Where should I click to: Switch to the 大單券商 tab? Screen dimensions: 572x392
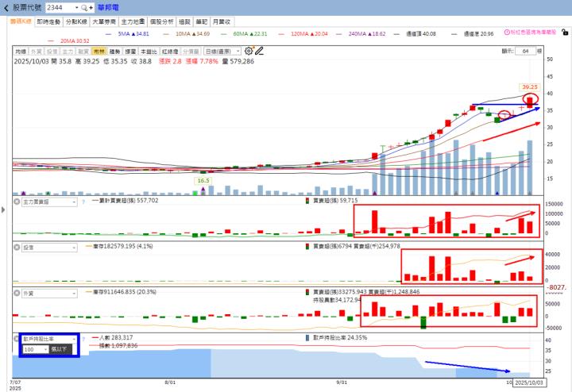104,22
